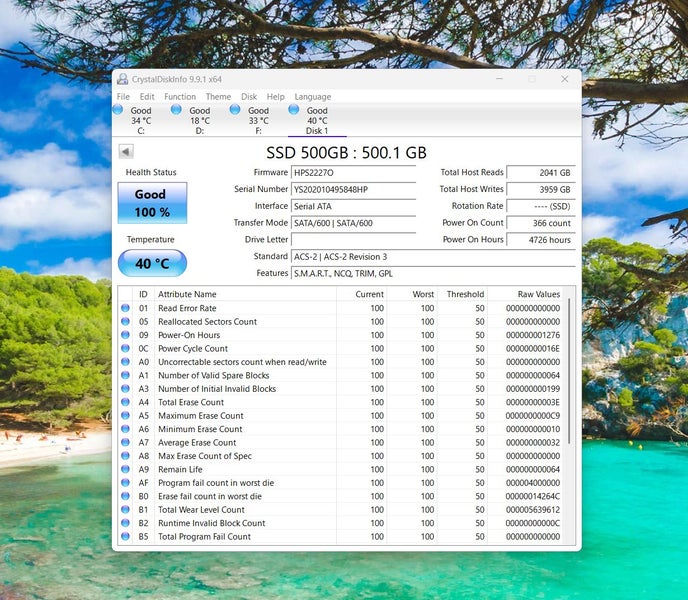Click the Attribute Name column header
688x600 pixels.
[x=245, y=294]
